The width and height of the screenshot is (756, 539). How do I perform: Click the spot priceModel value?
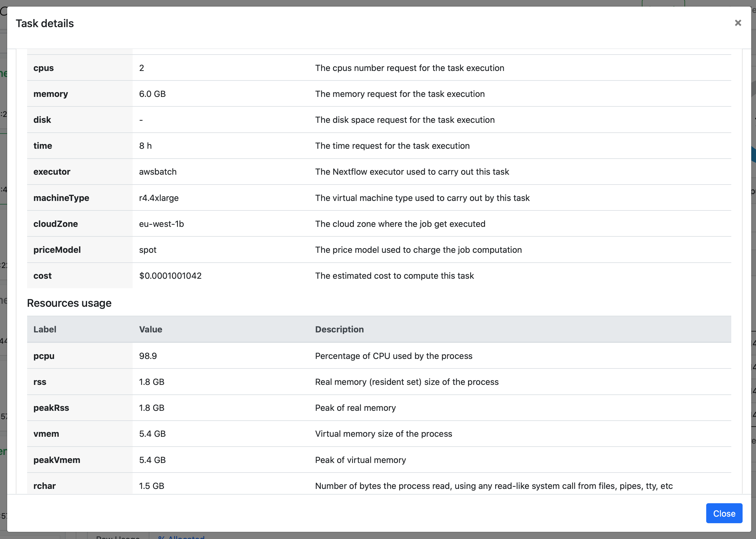point(148,250)
